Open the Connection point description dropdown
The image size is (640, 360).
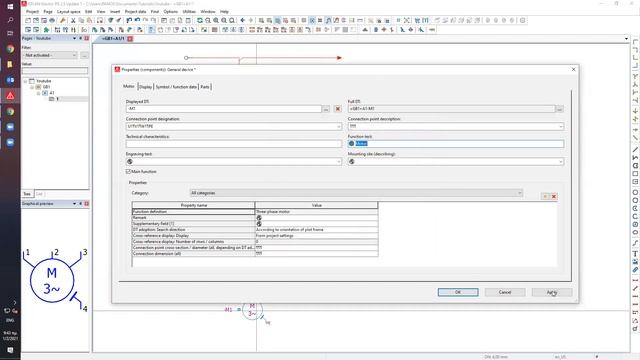click(560, 127)
